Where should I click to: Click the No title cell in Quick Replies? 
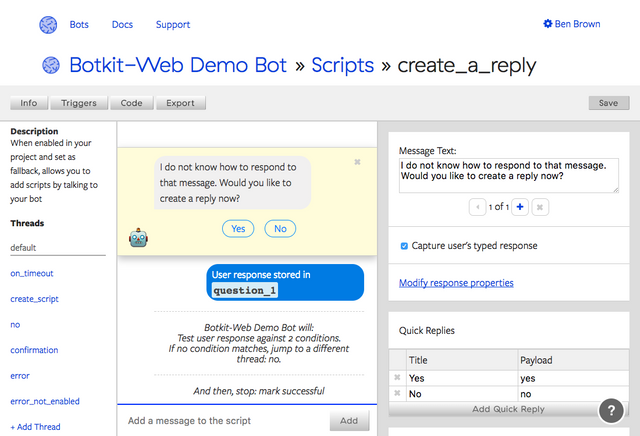(462, 394)
